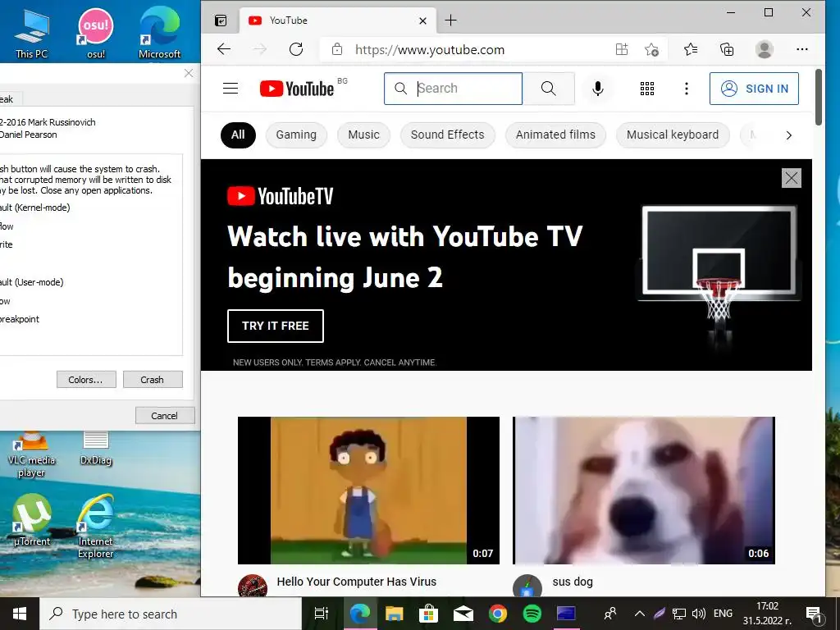Click into the YouTube Search field
The height and width of the screenshot is (630, 840).
coord(453,89)
